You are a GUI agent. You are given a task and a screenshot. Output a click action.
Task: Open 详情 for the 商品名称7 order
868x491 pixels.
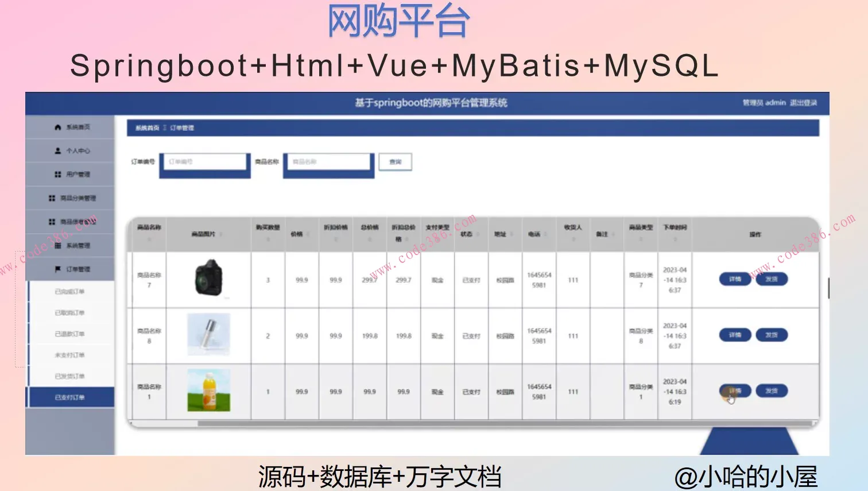click(x=734, y=279)
